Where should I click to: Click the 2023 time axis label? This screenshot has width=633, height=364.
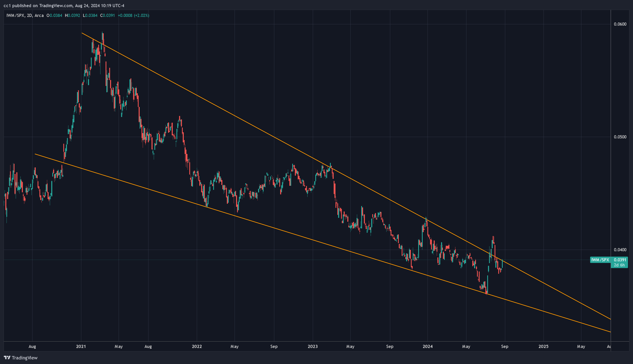[x=313, y=346]
